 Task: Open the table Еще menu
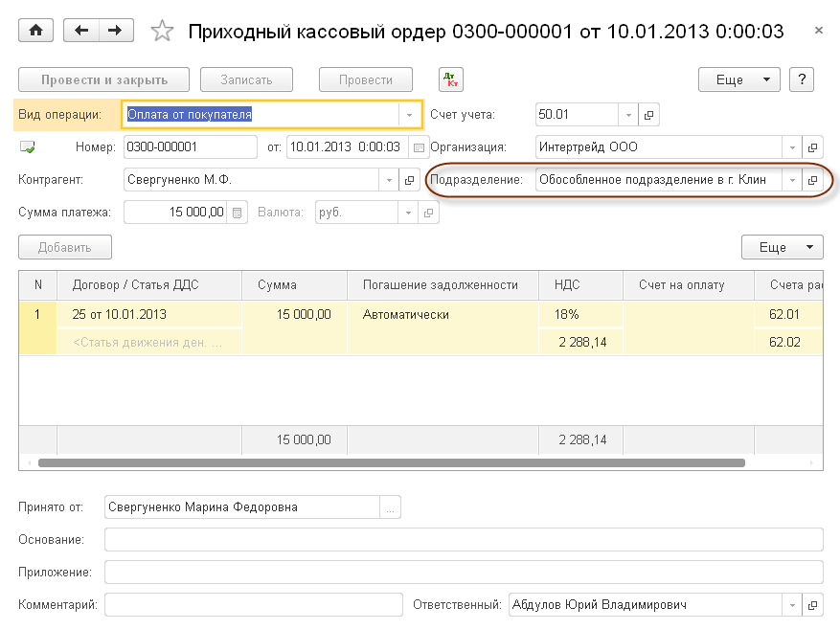[782, 247]
